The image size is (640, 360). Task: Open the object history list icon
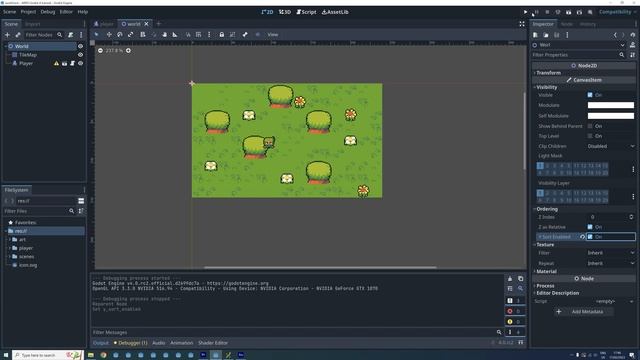[633, 35]
